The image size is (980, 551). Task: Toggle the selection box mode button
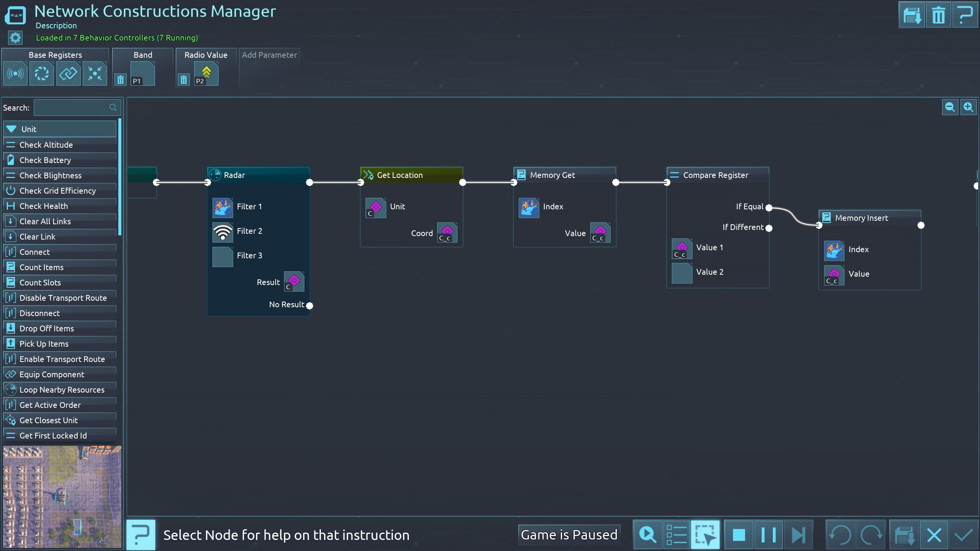coord(705,535)
